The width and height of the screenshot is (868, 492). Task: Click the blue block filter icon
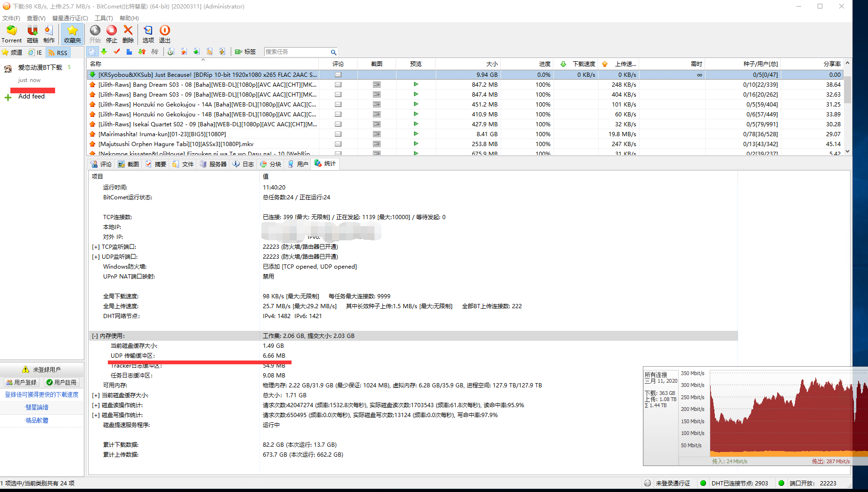129,52
